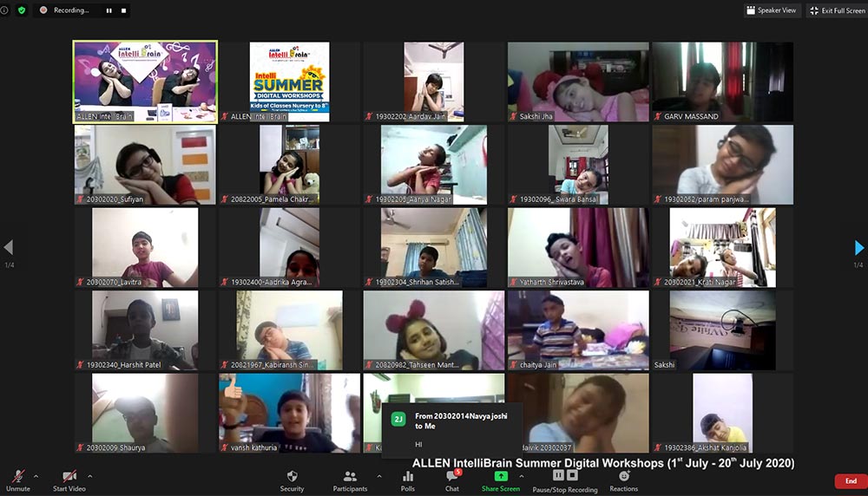Select chaitya jain video tile
This screenshot has width=868, height=496.
578,330
